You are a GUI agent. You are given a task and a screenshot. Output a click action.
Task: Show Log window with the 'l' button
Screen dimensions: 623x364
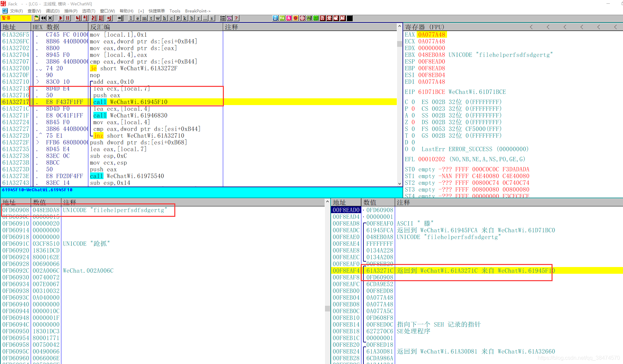tap(131, 18)
